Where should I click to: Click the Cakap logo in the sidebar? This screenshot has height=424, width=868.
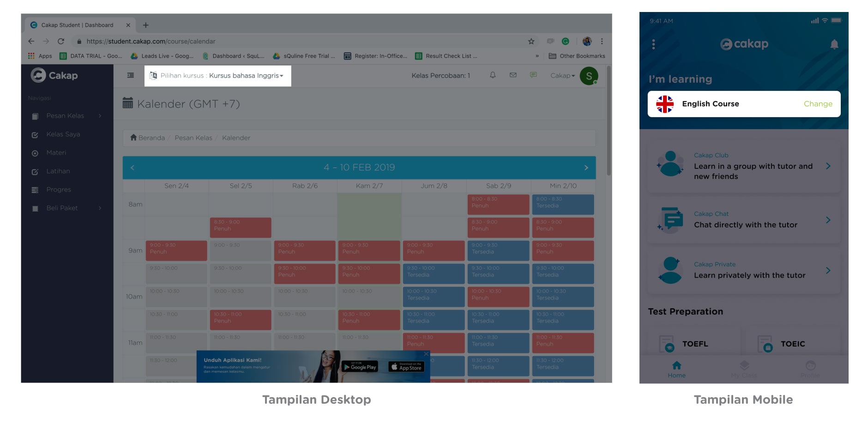[x=54, y=75]
